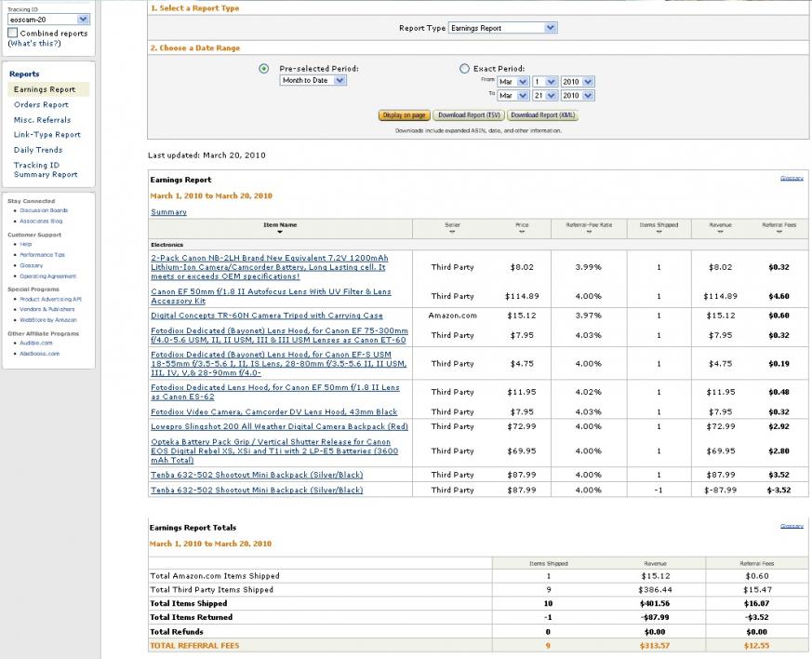Viewport: 812px width, 659px height.
Task: Select the Pre-selected Period radio button
Action: tap(263, 68)
